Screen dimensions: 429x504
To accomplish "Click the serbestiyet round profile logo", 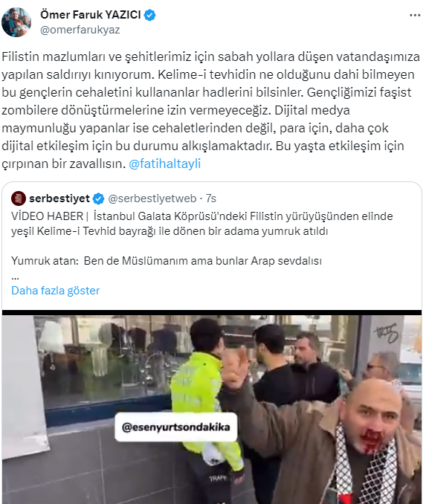I will coord(19,198).
